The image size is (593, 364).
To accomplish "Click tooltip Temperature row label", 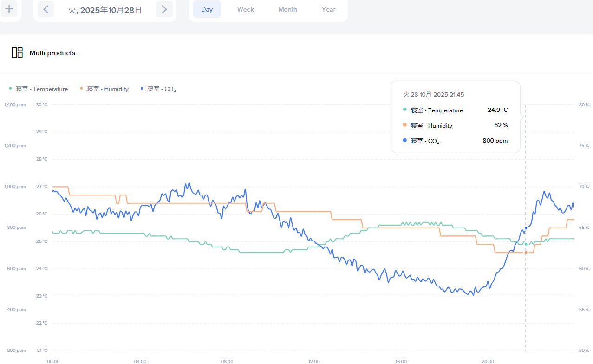I will point(437,110).
